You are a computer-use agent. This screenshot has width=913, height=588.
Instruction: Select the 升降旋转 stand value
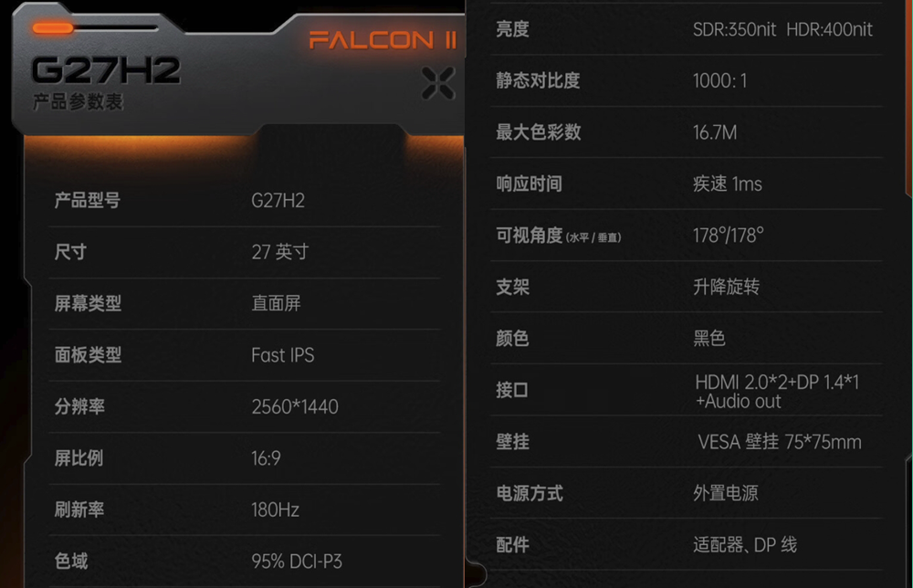726,287
